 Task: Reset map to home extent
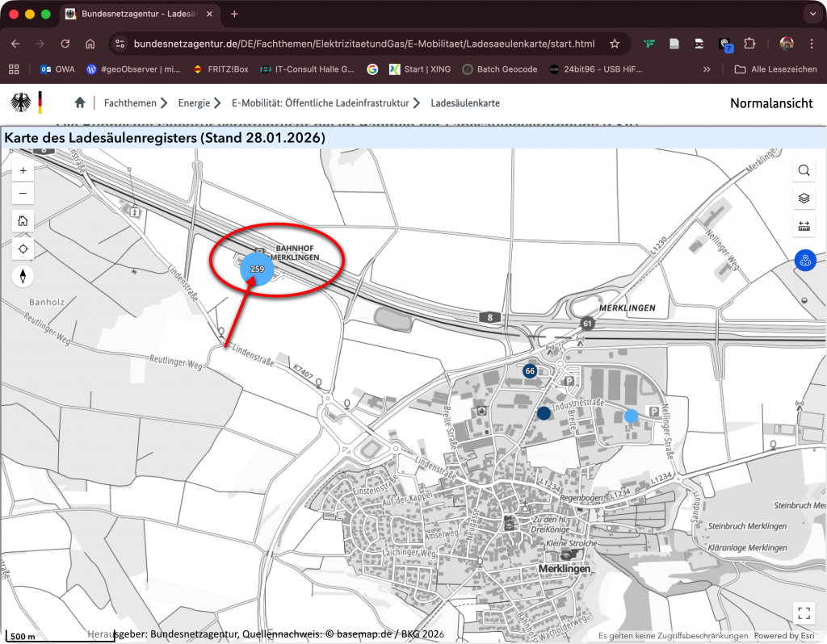pyautogui.click(x=23, y=221)
